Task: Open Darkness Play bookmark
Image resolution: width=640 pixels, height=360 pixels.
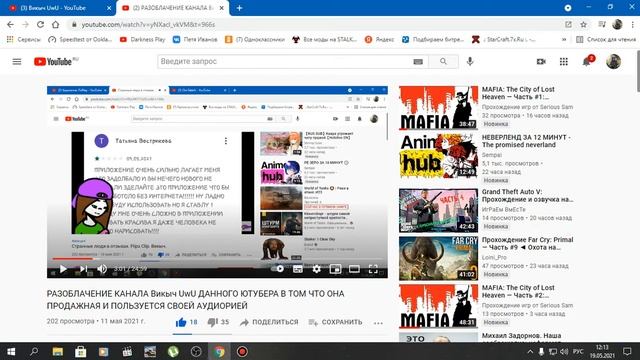Action: point(142,40)
